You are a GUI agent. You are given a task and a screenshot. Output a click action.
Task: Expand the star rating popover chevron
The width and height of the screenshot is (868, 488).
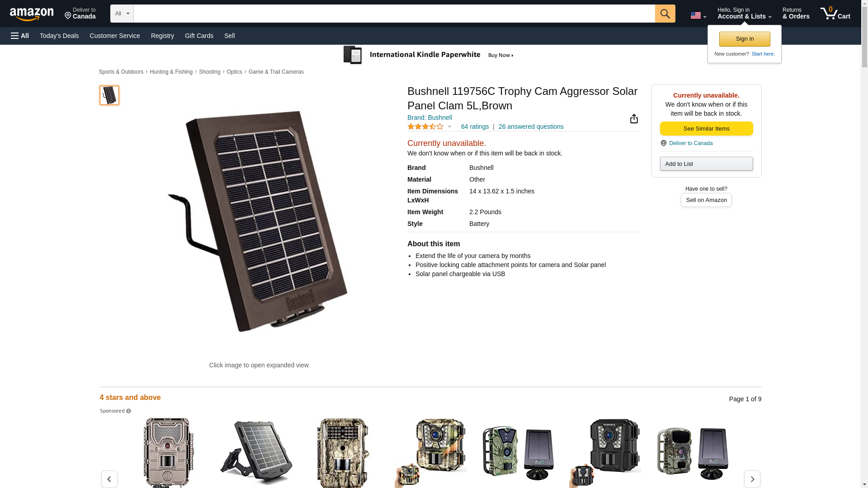449,127
